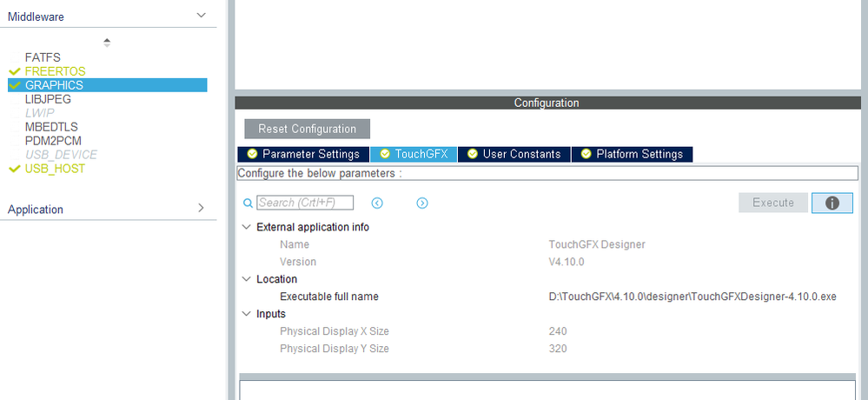Viewport: 868px width, 400px height.
Task: Click the Configure the below parameters text
Action: [x=320, y=173]
